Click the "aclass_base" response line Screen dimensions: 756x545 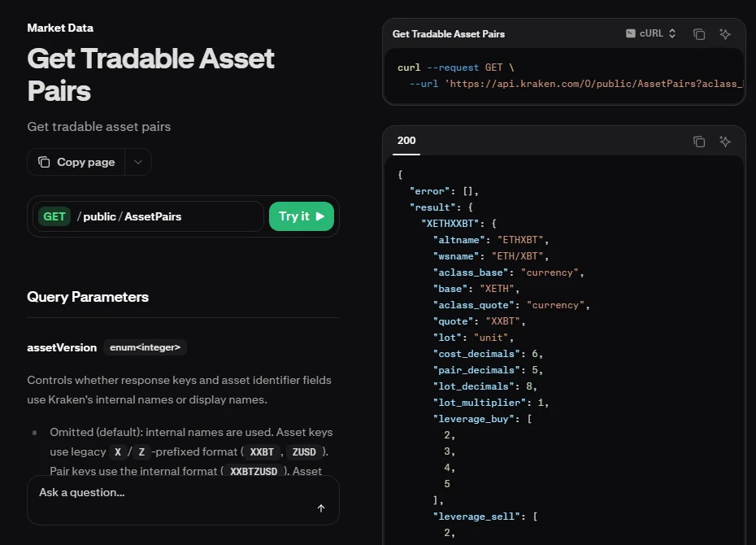(x=508, y=272)
